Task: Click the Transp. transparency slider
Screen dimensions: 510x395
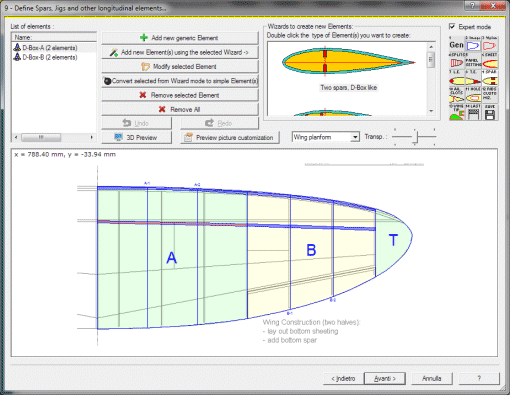Action: click(x=414, y=137)
